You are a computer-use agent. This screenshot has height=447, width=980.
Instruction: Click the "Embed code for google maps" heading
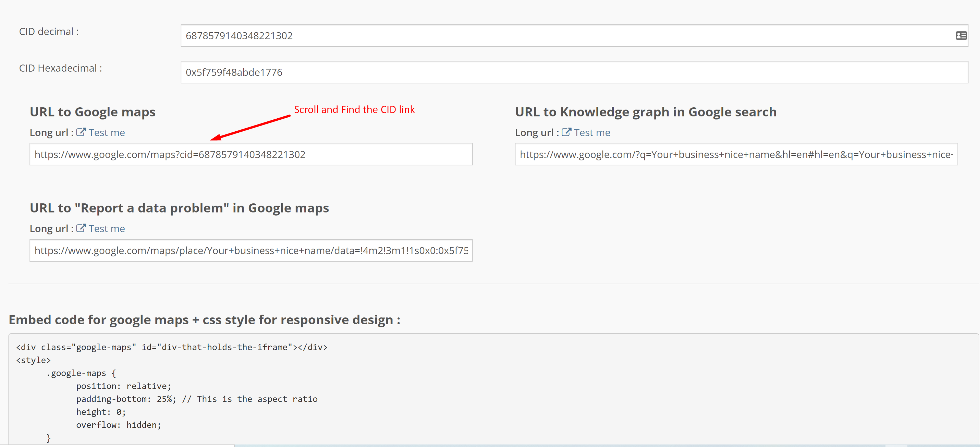click(x=204, y=320)
